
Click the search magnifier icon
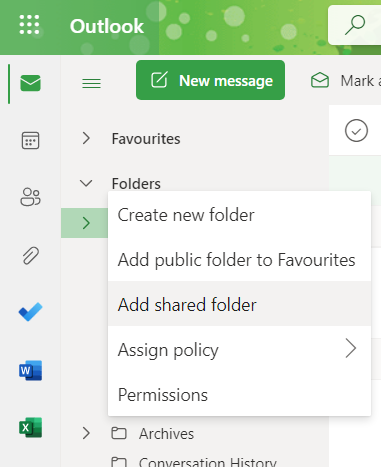click(x=355, y=25)
